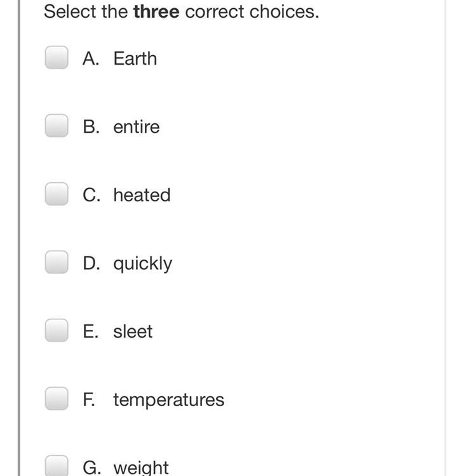Check the box next to Earth

pos(57,58)
